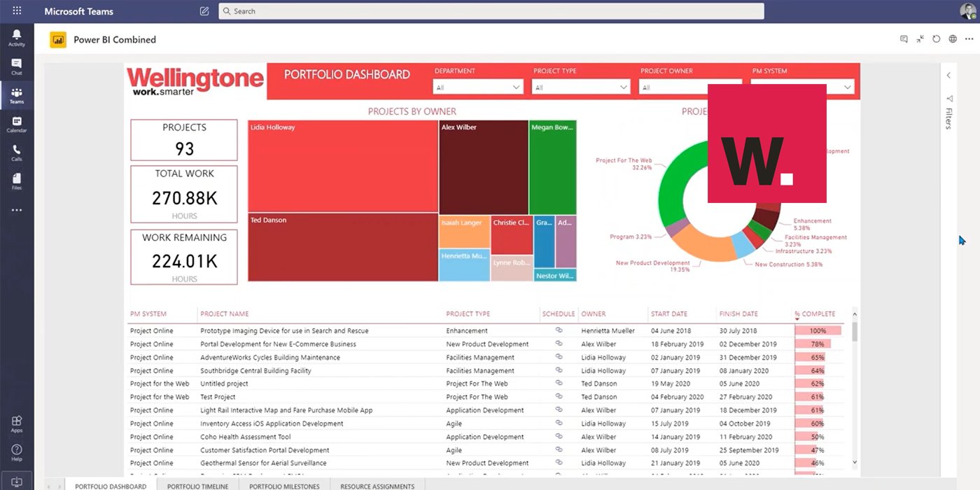Collapse the tab with the shrink arrows icon
The height and width of the screenshot is (490, 980).
pos(920,39)
